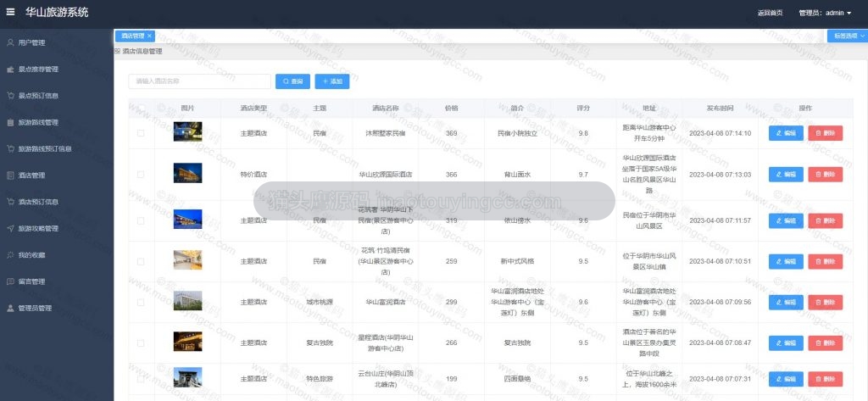Open 留言管理 in the sidebar menu
868x401 pixels.
coord(57,281)
